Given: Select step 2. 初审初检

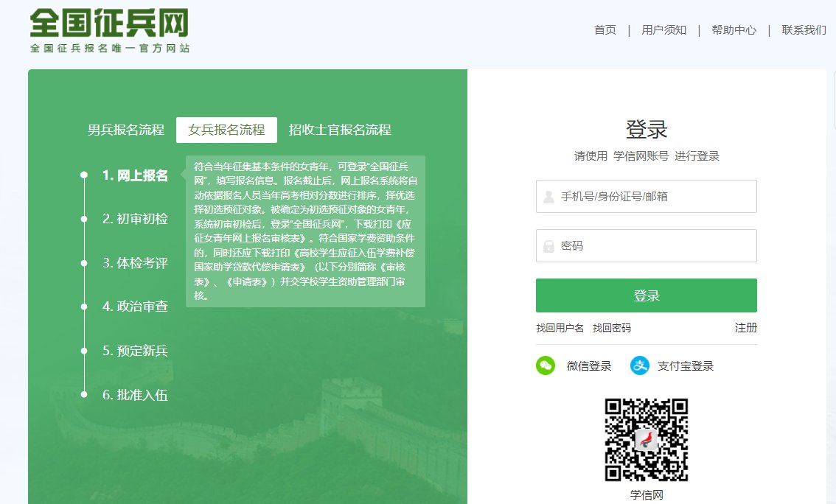Looking at the screenshot, I should pyautogui.click(x=135, y=218).
